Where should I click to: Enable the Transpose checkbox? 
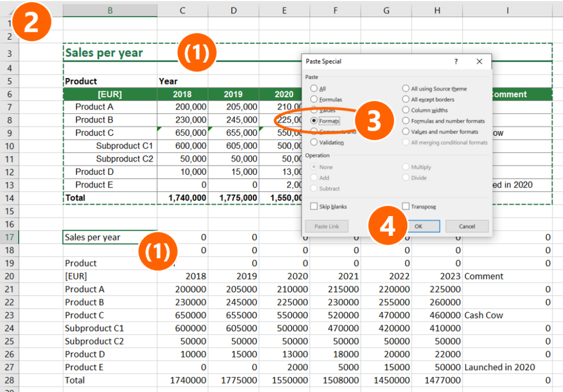[406, 206]
